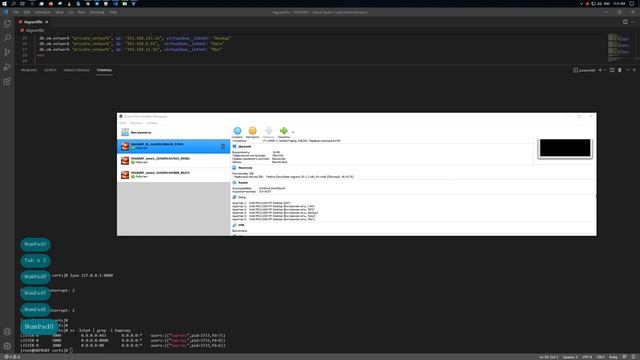
Task: Open the Help menu in VS Code
Action: pos(113,12)
